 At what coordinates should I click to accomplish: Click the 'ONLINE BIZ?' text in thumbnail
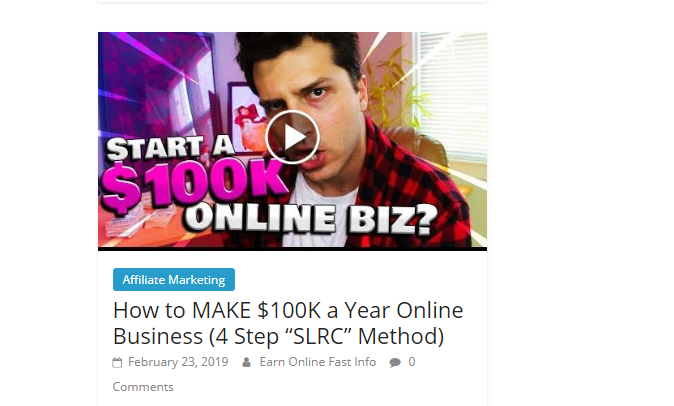[x=310, y=219]
